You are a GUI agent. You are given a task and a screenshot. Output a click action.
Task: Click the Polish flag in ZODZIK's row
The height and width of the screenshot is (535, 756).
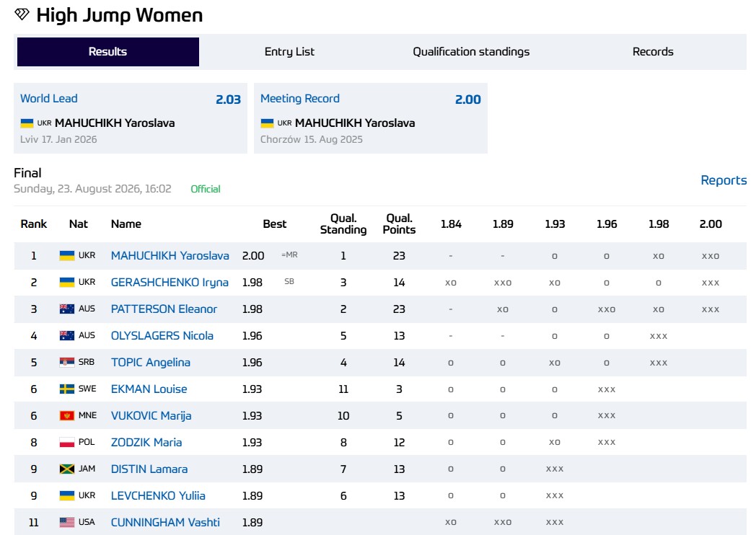coord(67,442)
